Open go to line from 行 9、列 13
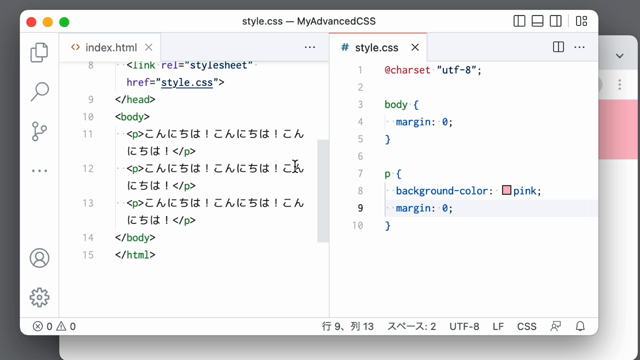 point(348,327)
